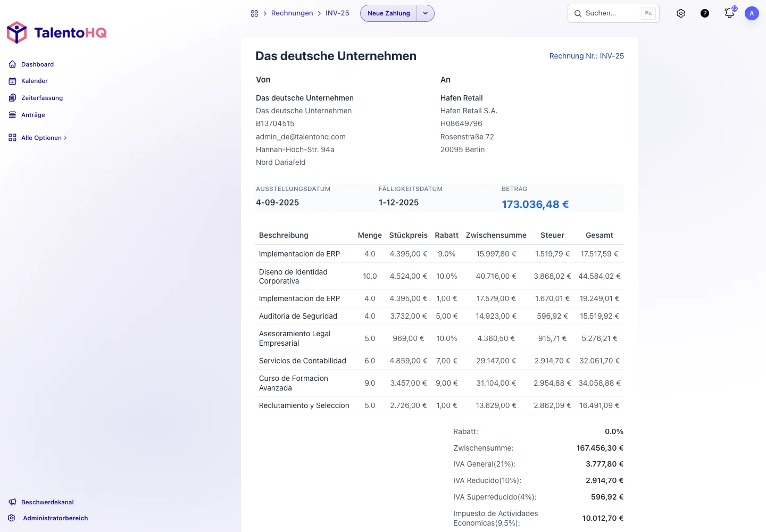Open Administratorbereich menu item
This screenshot has width=766, height=532.
pyautogui.click(x=55, y=518)
